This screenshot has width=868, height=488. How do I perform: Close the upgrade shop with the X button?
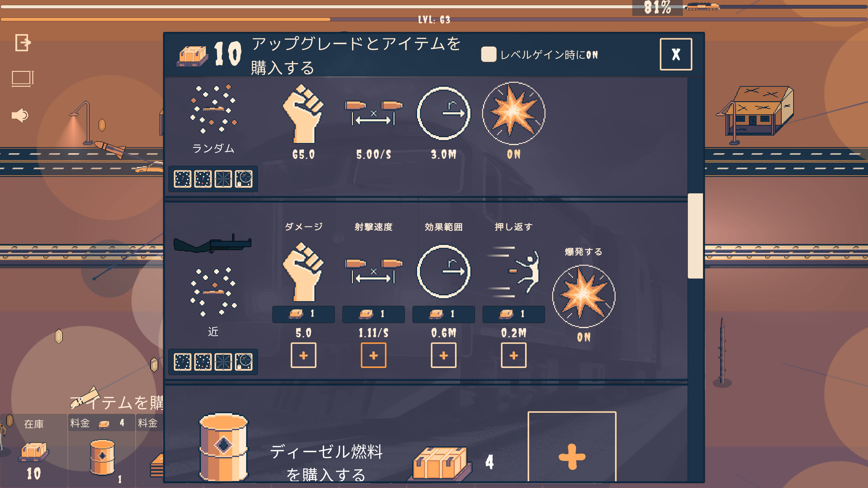(676, 54)
